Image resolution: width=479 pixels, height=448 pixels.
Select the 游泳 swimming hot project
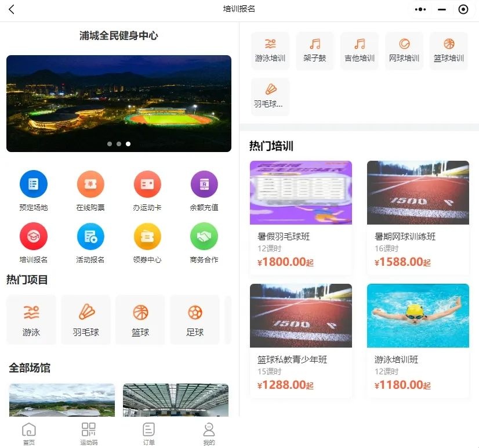pyautogui.click(x=31, y=320)
